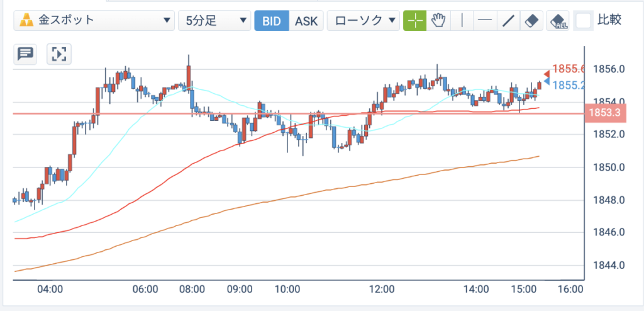Click the 12:00 time axis label
The width and height of the screenshot is (644, 311).
point(382,289)
